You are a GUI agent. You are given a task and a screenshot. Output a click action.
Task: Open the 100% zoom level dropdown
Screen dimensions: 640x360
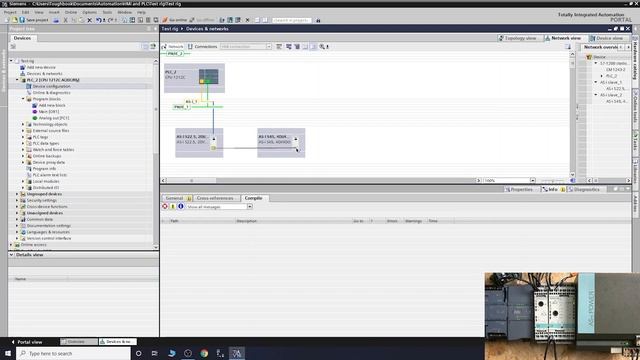[x=532, y=180]
